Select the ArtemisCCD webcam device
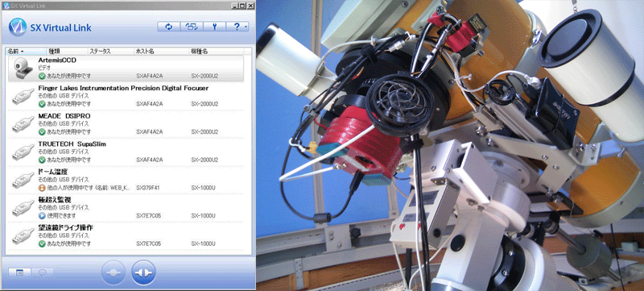Image resolution: width=644 pixels, height=291 pixels. tap(126, 69)
